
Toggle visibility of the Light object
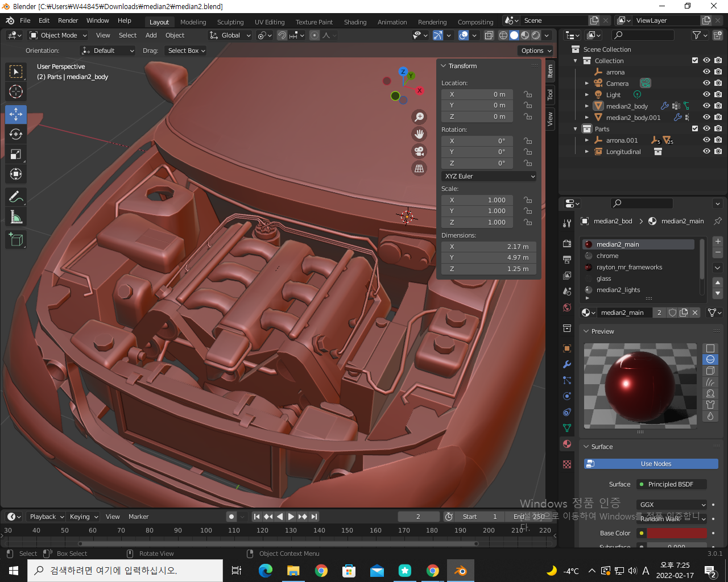706,95
